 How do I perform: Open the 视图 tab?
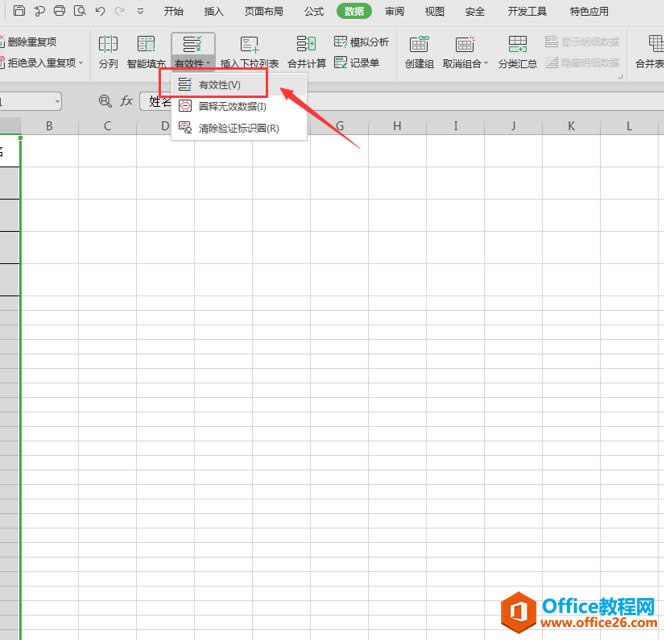[x=434, y=11]
